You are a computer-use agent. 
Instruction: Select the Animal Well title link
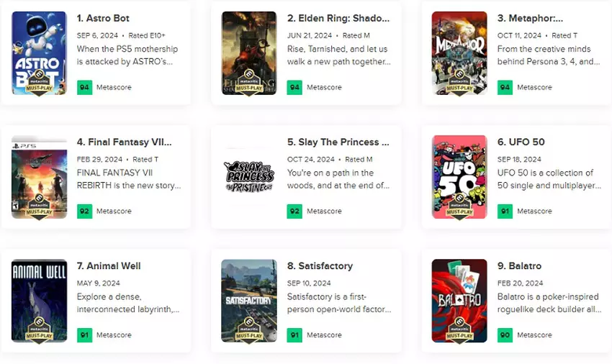point(109,265)
